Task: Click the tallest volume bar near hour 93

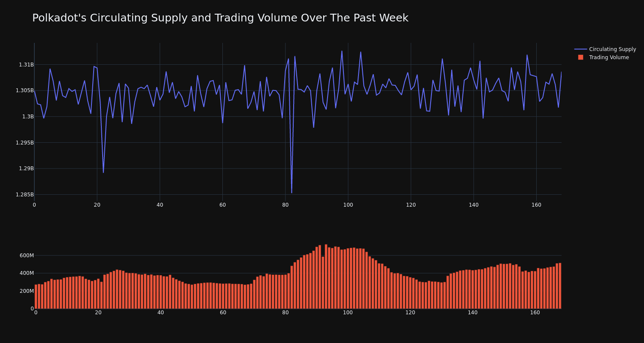Action: click(326, 277)
